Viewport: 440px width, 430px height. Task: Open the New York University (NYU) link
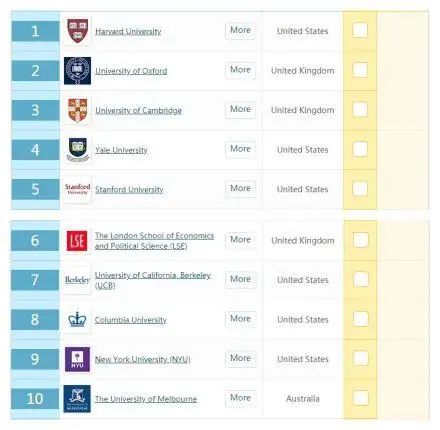point(143,360)
